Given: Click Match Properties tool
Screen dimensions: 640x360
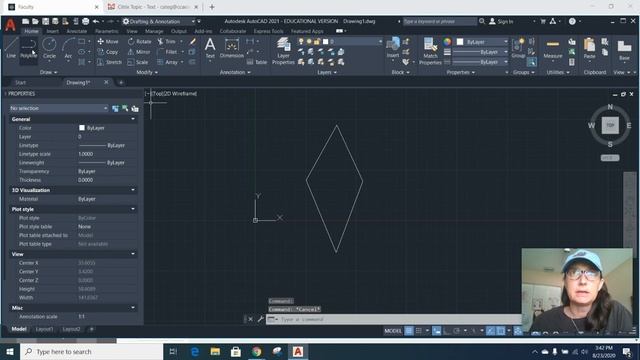Looking at the screenshot, I should [430, 51].
